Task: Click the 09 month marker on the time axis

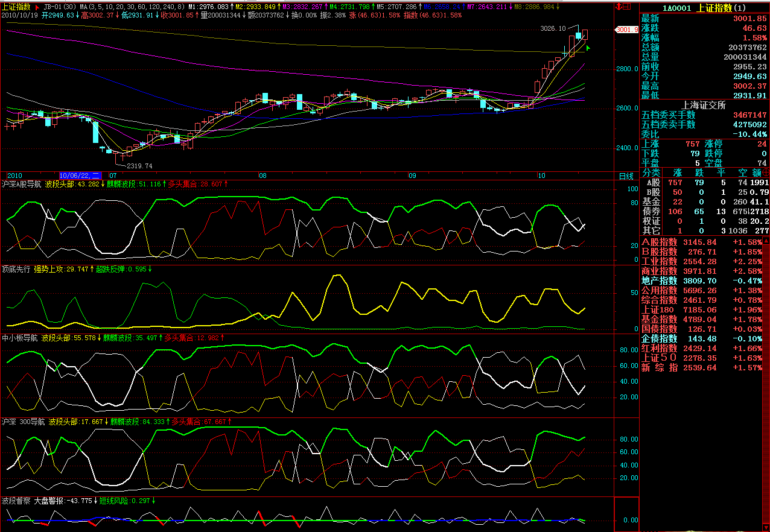Action: point(412,176)
